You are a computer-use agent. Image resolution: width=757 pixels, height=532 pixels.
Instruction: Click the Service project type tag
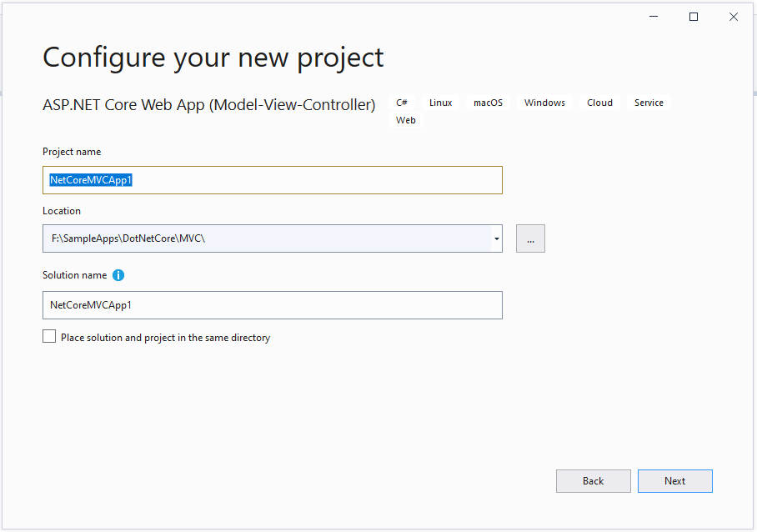click(649, 103)
